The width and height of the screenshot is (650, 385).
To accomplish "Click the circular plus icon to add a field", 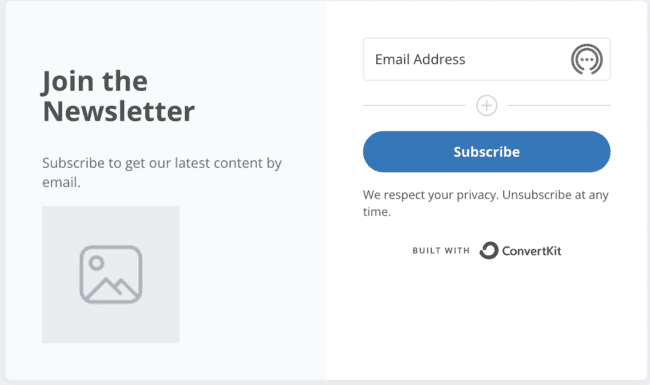I will (487, 105).
